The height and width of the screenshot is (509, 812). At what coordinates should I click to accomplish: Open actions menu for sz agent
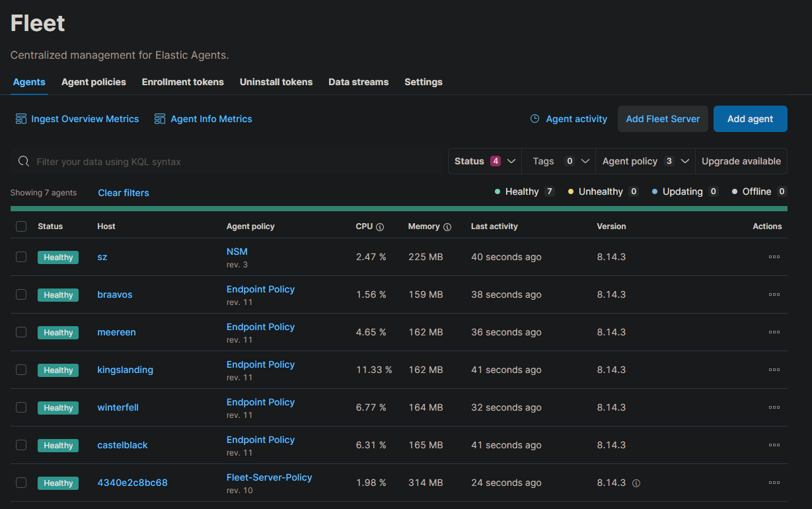pos(774,257)
